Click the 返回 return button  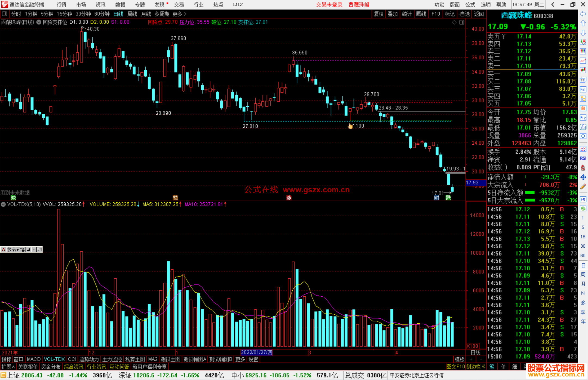pyautogui.click(x=479, y=14)
